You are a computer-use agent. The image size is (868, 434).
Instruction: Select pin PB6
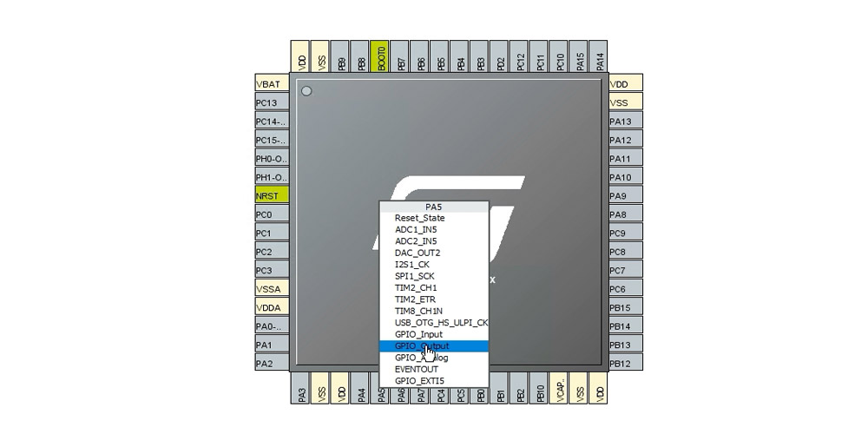tap(419, 56)
